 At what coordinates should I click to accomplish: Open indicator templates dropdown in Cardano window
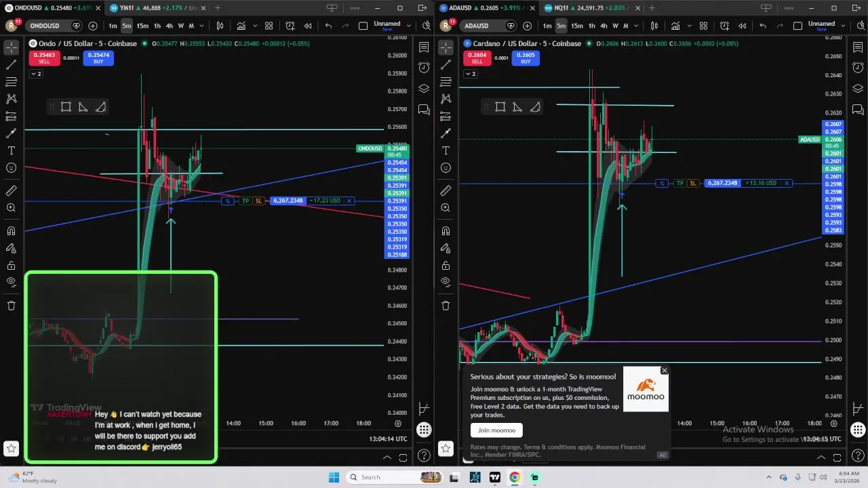point(688,26)
